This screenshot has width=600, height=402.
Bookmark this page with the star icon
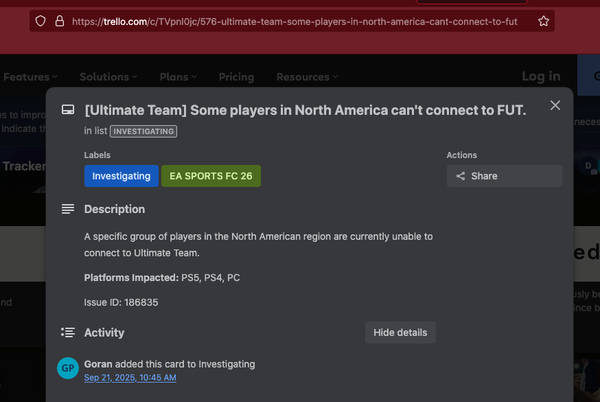pyautogui.click(x=543, y=20)
